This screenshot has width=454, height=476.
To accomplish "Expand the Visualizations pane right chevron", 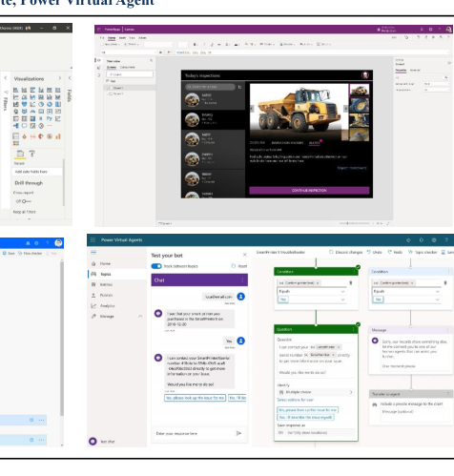I will pyautogui.click(x=60, y=78).
